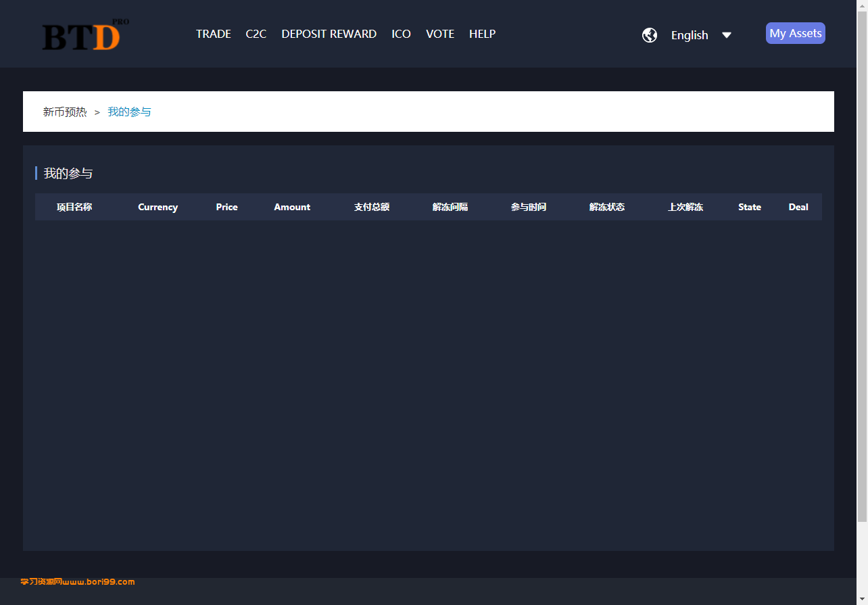Open the VOTE menu item
This screenshot has height=605, width=868.
pos(440,34)
